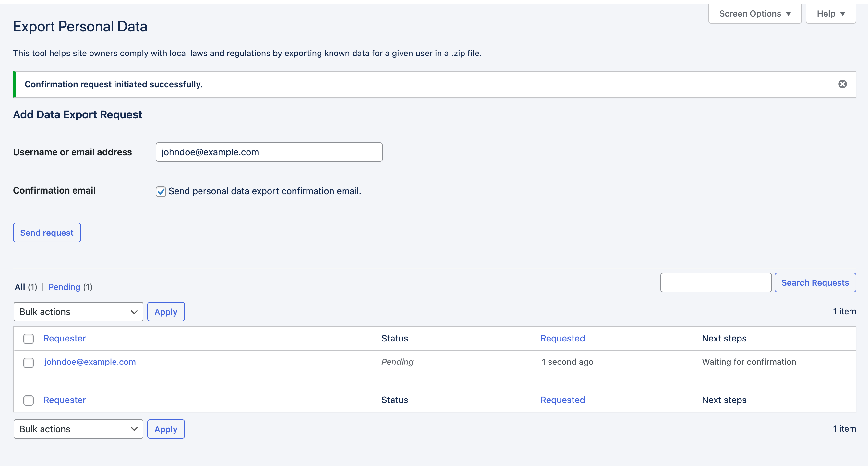Click the username or email input field
Viewport: 868px width, 466px height.
(x=269, y=152)
